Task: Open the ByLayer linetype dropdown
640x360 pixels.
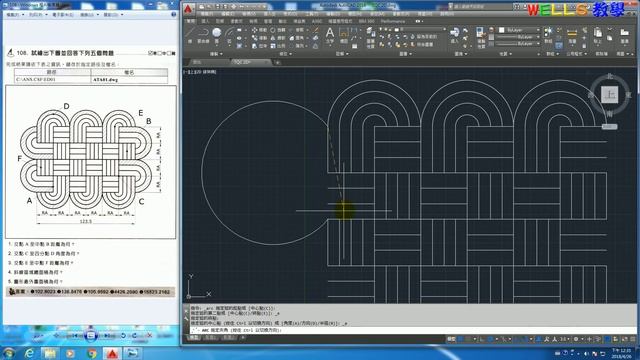Action: (518, 43)
